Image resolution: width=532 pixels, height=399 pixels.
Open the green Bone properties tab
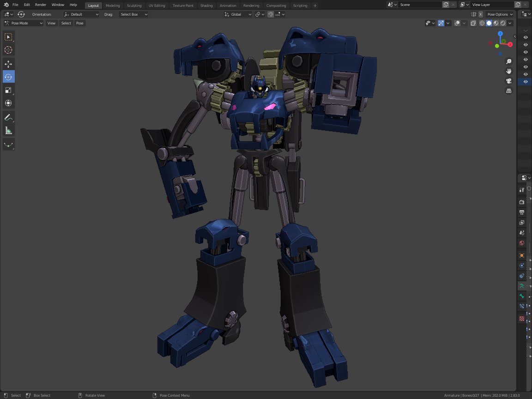[522, 296]
